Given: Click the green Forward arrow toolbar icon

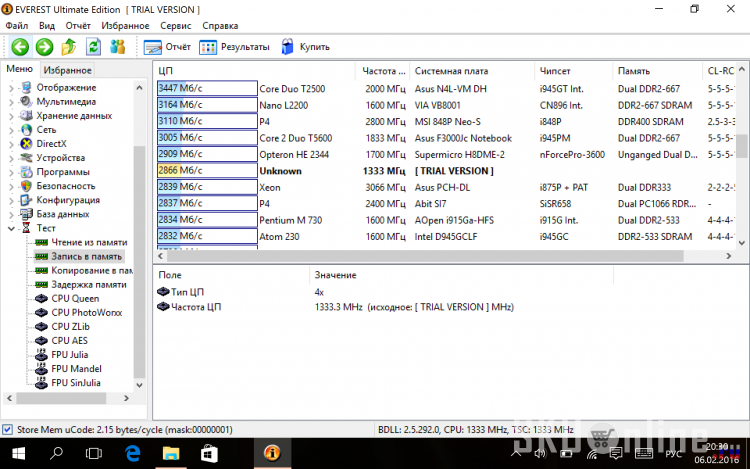Looking at the screenshot, I should pos(44,47).
